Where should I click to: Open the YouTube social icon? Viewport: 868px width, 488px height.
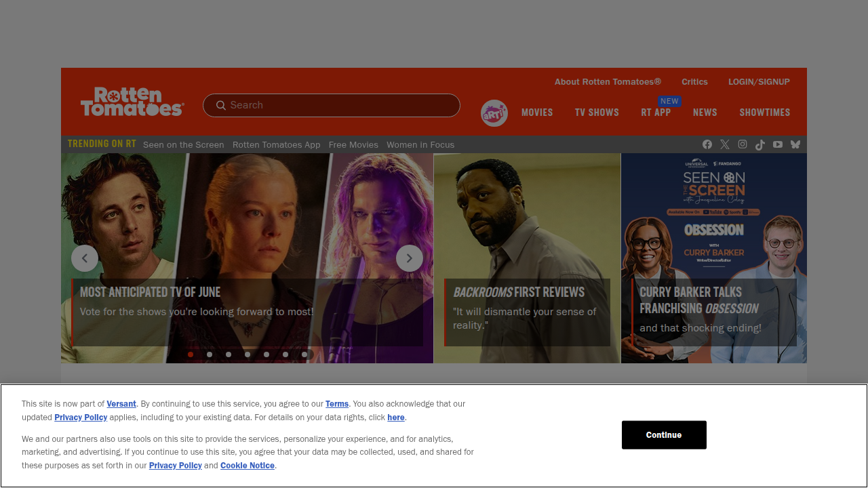[778, 144]
